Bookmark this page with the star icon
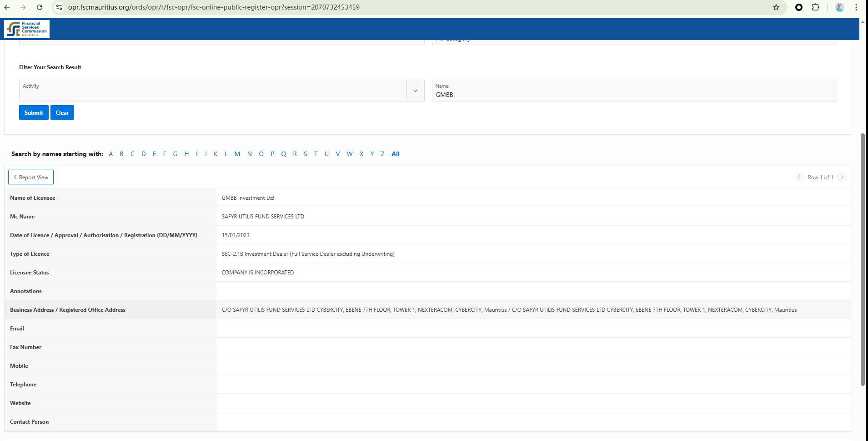Screen dimensions: 868x441 [x=776, y=7]
